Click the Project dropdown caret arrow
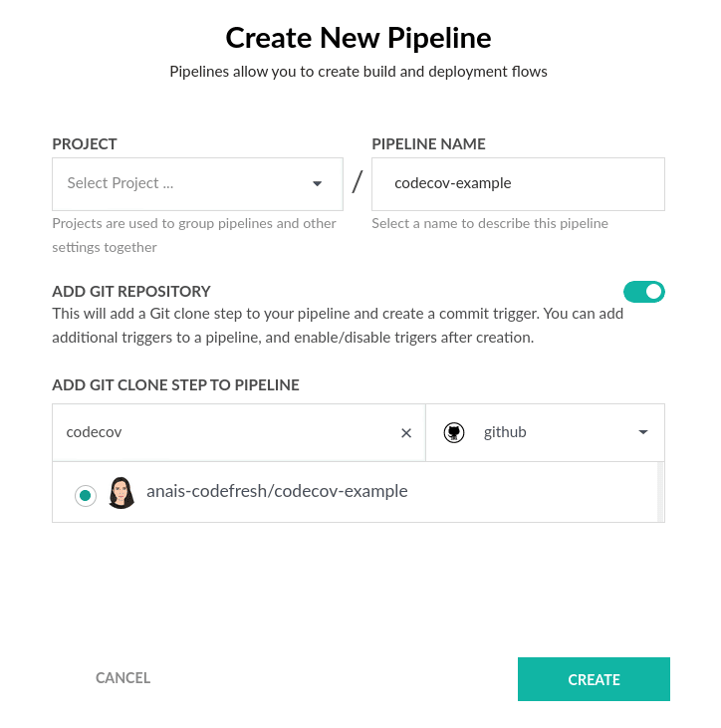 (318, 183)
